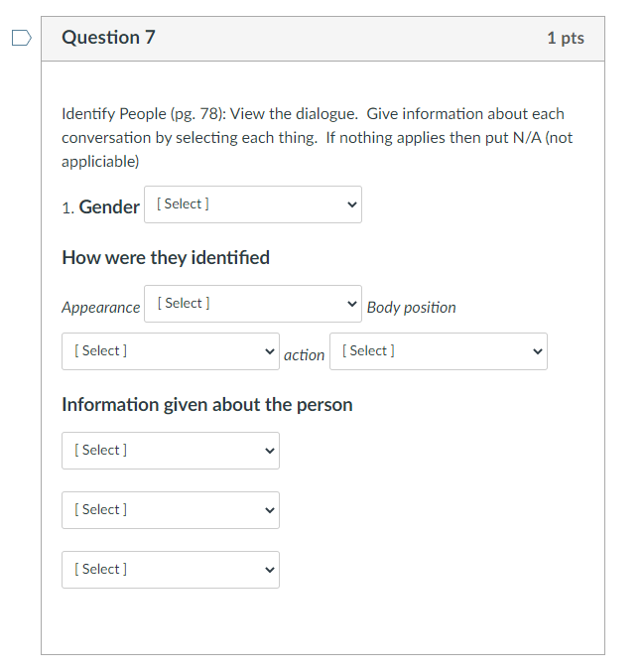Viewport: 644px width, 672px height.
Task: Open the last Information dropdown at the bottom
Action: [x=170, y=570]
